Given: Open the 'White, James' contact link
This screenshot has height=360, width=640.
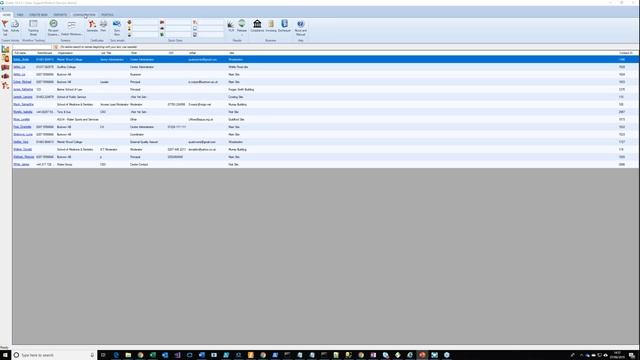Looking at the screenshot, I should pos(22,164).
